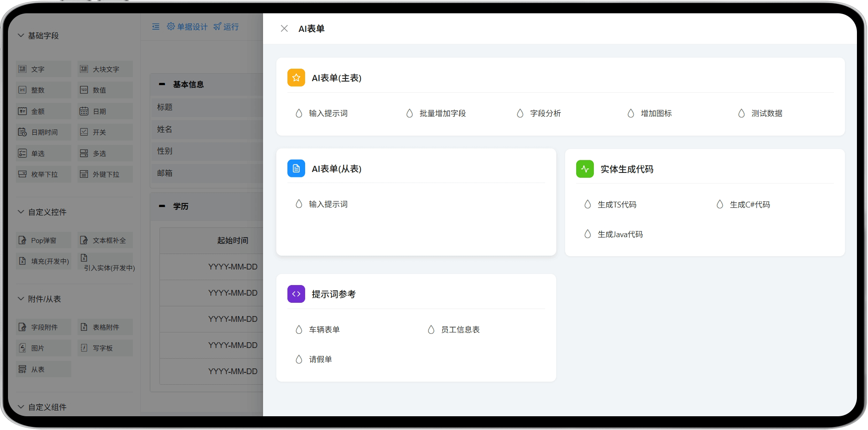The width and height of the screenshot is (868, 430).
Task: Click the green pulse icon for 实体生成代码
Action: tap(585, 169)
